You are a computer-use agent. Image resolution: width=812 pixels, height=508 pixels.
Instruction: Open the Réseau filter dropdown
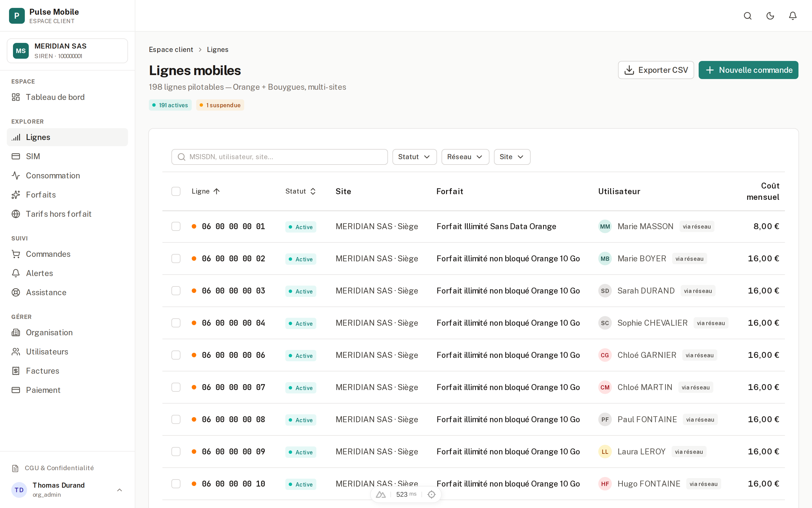(x=465, y=157)
